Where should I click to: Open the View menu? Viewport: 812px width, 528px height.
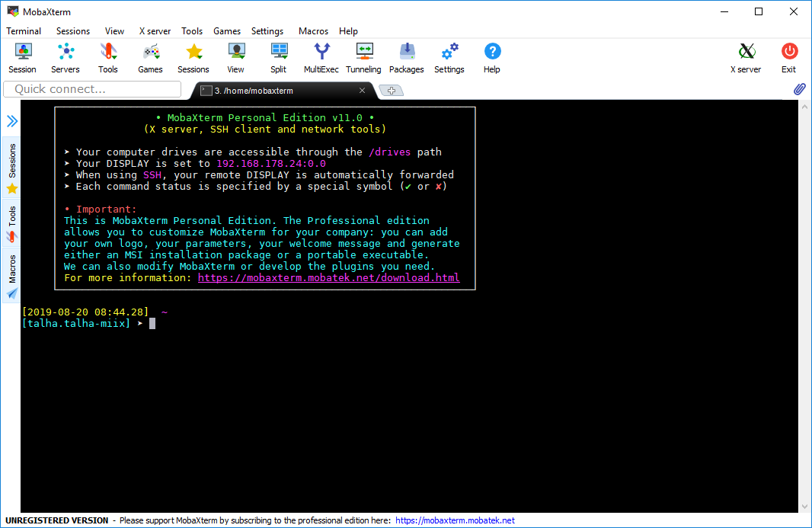pos(114,31)
